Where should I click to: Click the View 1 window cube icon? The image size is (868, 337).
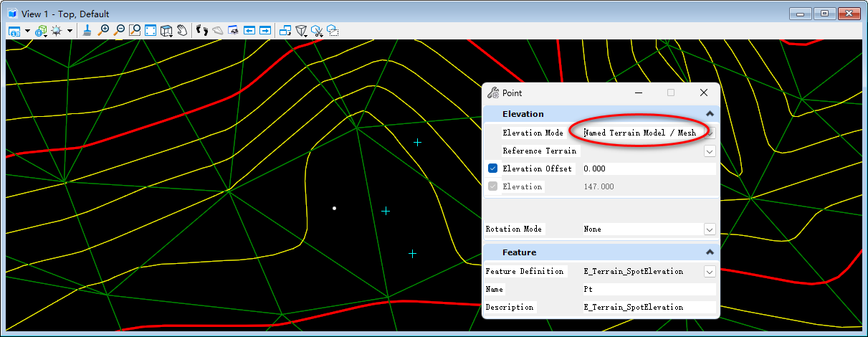click(12, 13)
